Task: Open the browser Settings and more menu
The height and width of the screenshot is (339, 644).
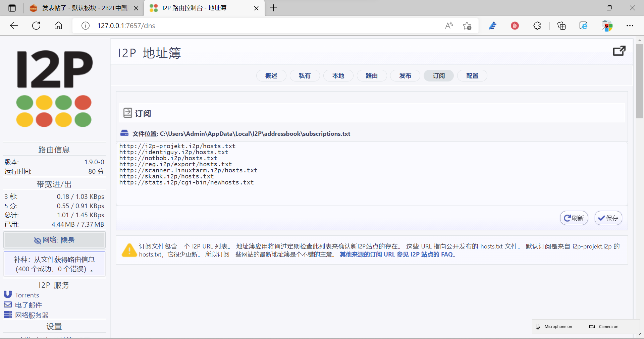Action: click(x=630, y=26)
